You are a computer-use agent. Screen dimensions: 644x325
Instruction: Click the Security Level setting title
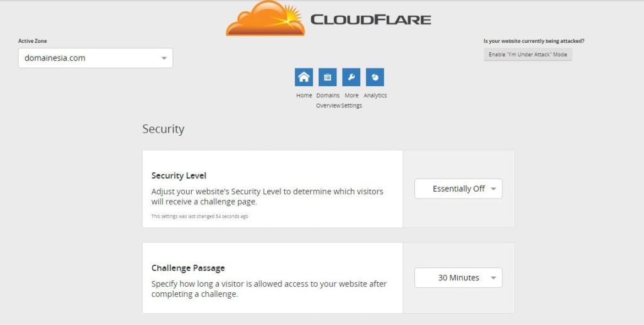(x=179, y=176)
